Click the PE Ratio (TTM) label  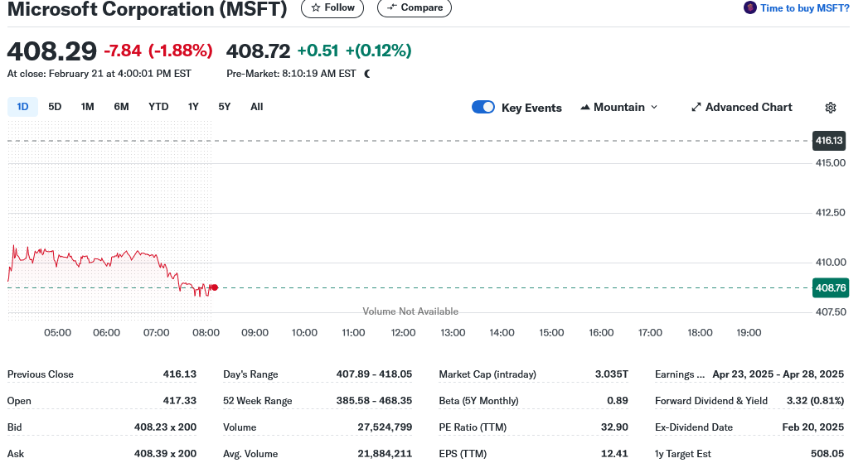pos(473,427)
